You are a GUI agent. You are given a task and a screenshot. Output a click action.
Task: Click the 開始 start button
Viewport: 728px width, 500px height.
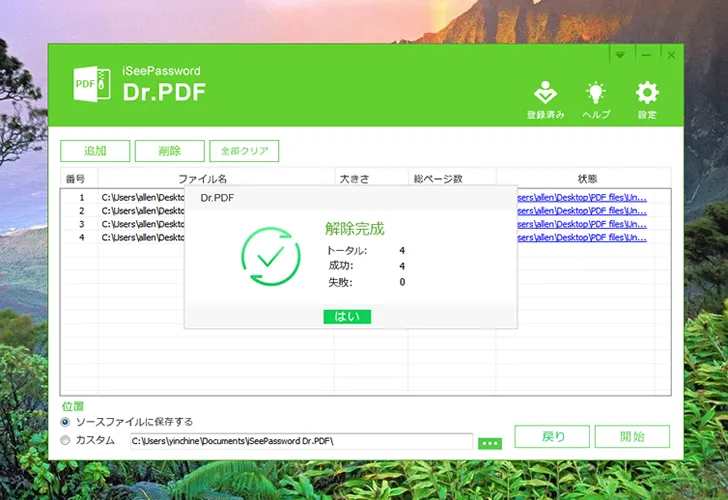[632, 436]
